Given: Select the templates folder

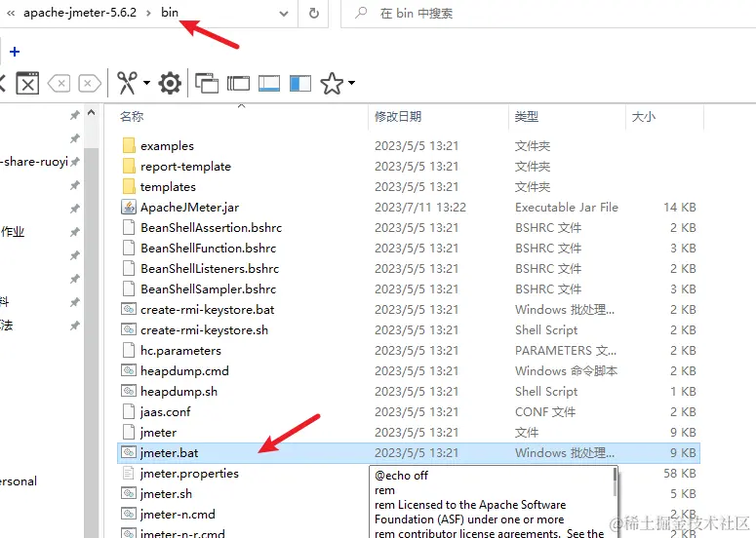Looking at the screenshot, I should click(x=168, y=187).
